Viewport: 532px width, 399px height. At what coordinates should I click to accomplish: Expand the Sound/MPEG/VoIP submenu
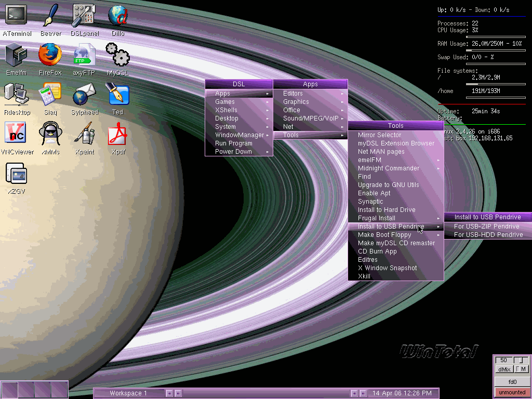tap(310, 118)
